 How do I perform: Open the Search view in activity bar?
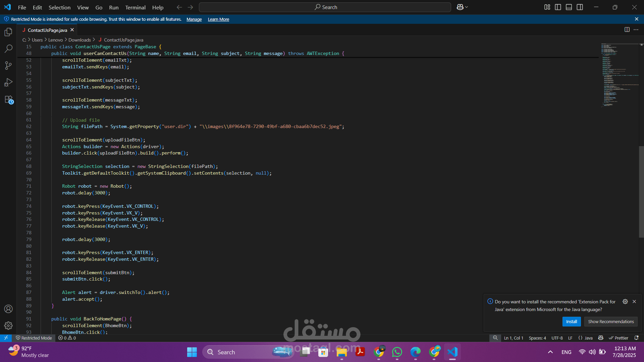(8, 49)
